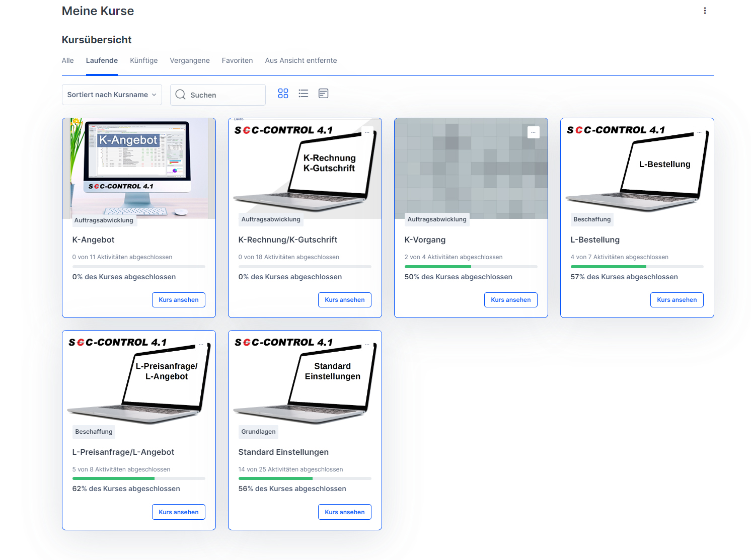Expand the 'Sortiert nach Kursname' dropdown
The width and height of the screenshot is (751, 560).
[112, 95]
